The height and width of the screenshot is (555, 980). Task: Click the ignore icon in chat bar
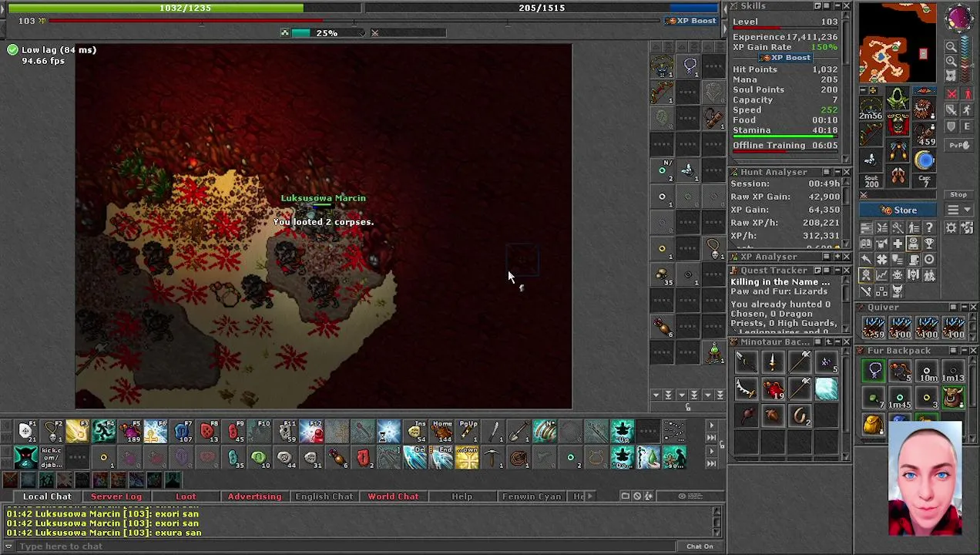click(637, 496)
